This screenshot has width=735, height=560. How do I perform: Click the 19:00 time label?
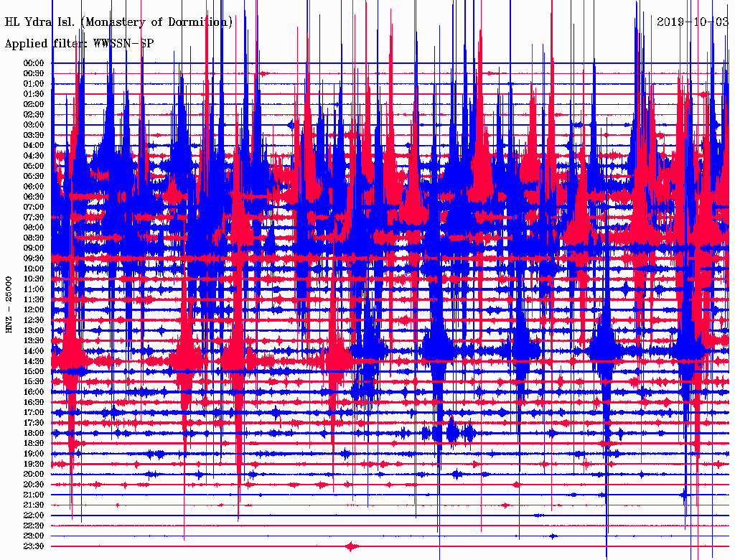pyautogui.click(x=34, y=454)
